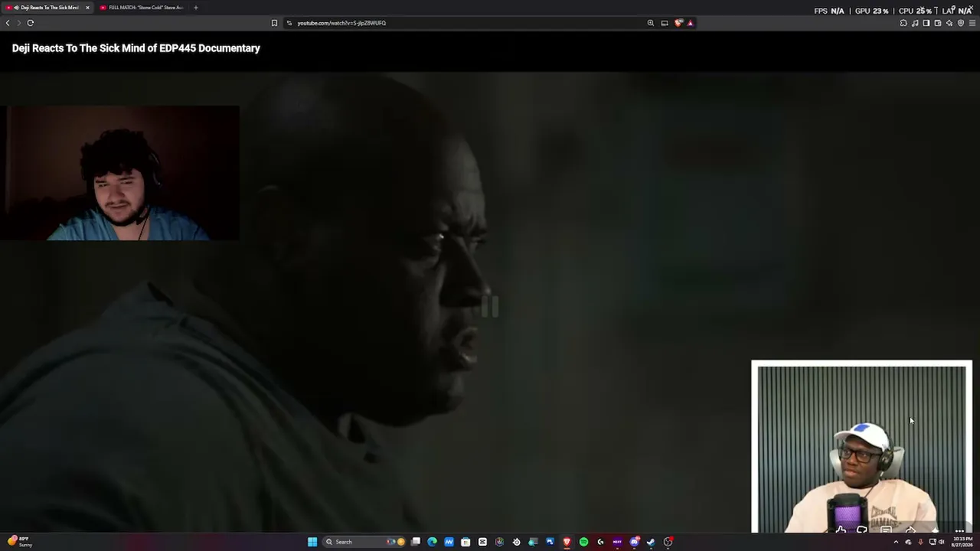The width and height of the screenshot is (980, 551).
Task: Bookmark this page with the bookmark icon
Action: click(274, 23)
